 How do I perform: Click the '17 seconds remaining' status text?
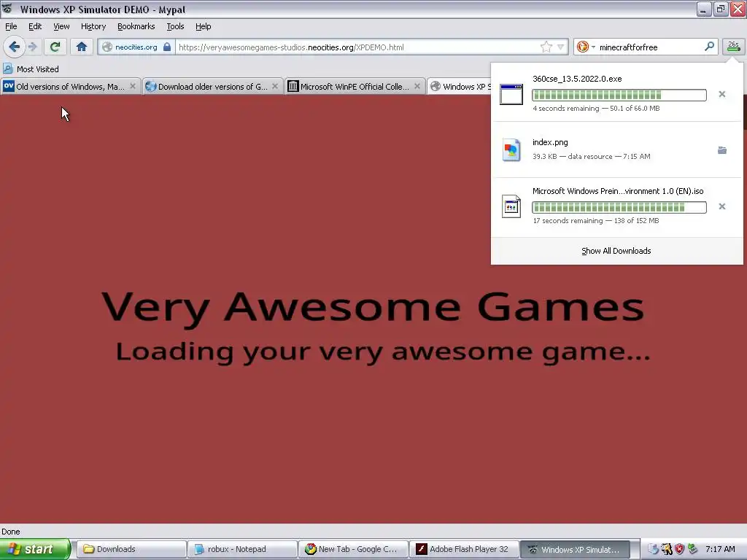(x=568, y=221)
